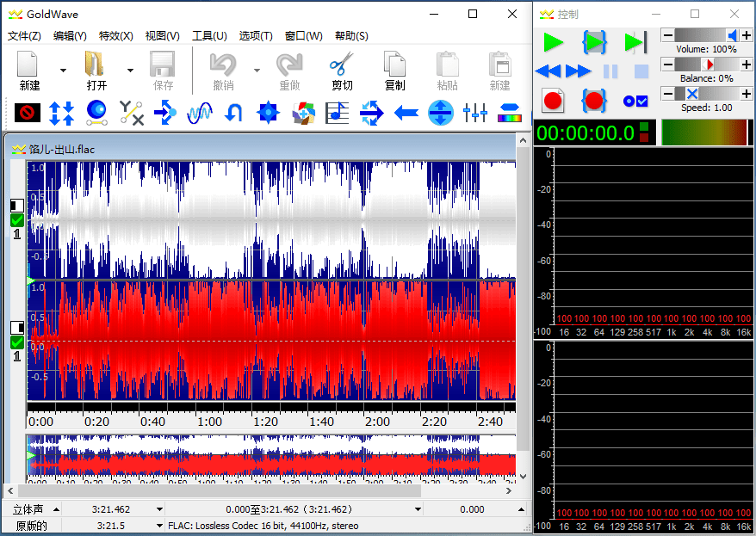Screen dimensions: 756x536
Task: Click the Volume slider bar
Action: click(707, 35)
